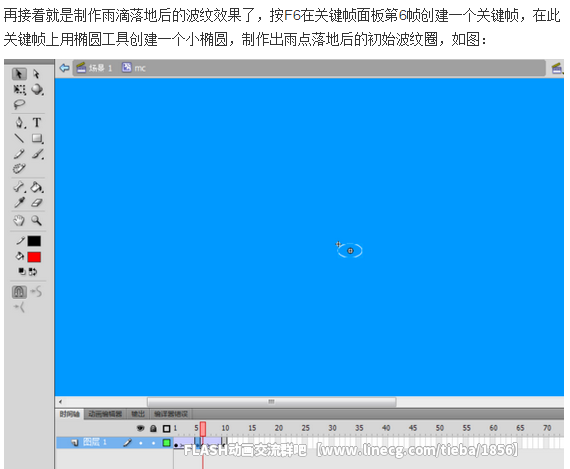The image size is (570, 469).
Task: Activate the Hand tool
Action: [19, 220]
